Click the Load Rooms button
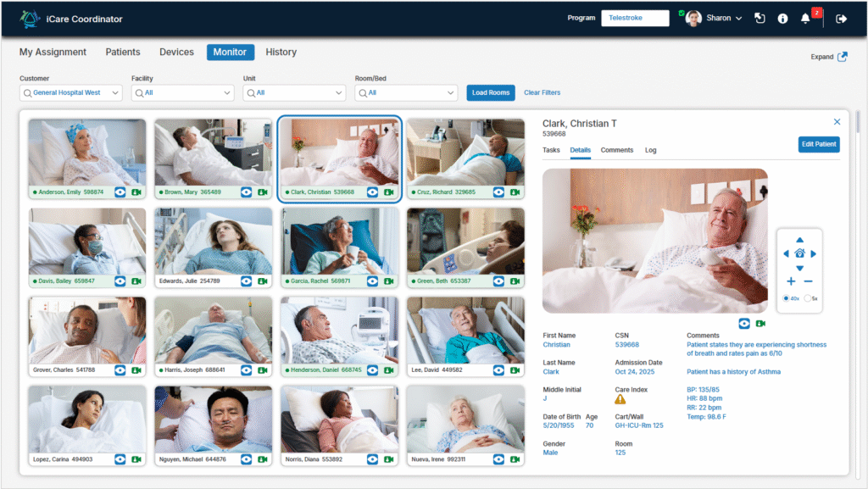The image size is (868, 489). click(x=491, y=92)
